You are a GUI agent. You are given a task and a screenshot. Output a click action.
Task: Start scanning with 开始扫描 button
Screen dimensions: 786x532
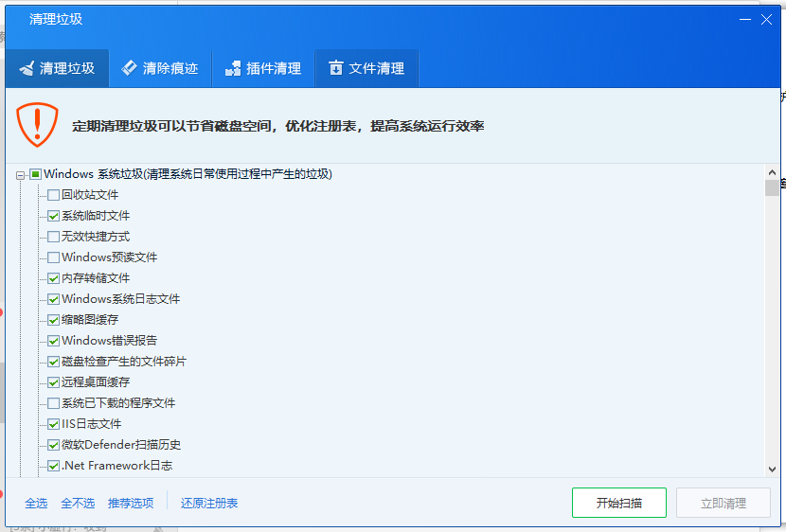pos(619,503)
